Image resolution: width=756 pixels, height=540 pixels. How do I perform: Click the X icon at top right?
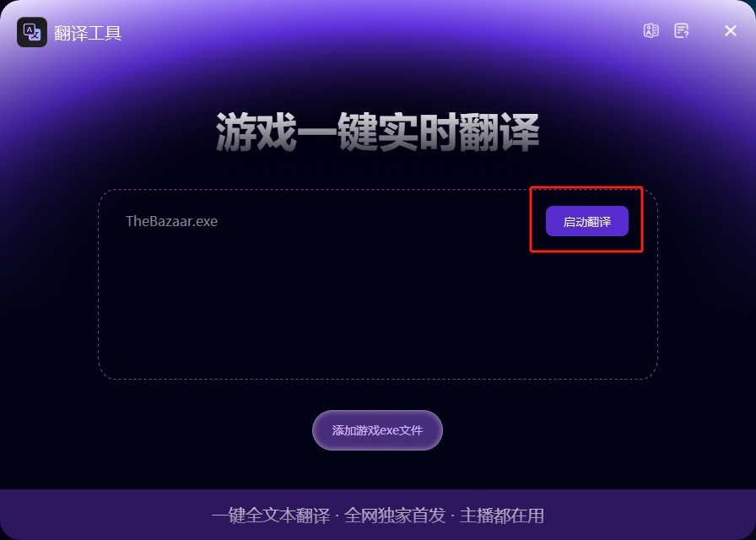pyautogui.click(x=731, y=31)
